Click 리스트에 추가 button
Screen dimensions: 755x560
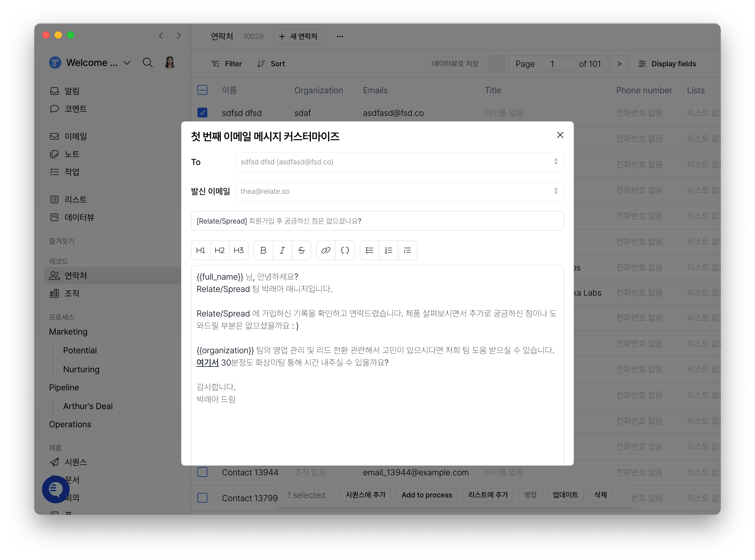tap(488, 495)
